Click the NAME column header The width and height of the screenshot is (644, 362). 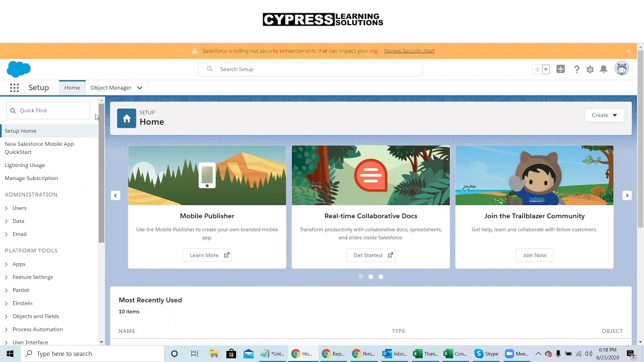127,331
